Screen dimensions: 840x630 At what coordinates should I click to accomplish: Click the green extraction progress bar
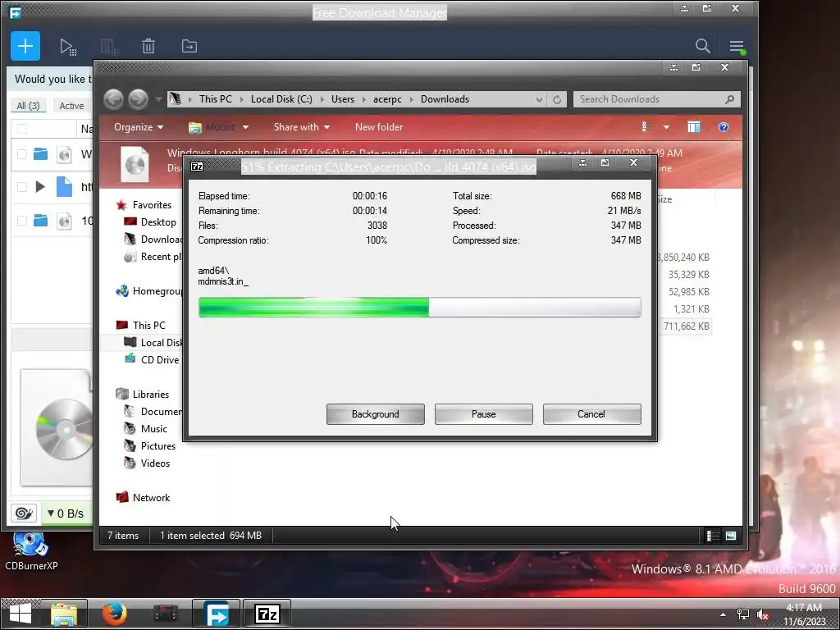(x=313, y=308)
